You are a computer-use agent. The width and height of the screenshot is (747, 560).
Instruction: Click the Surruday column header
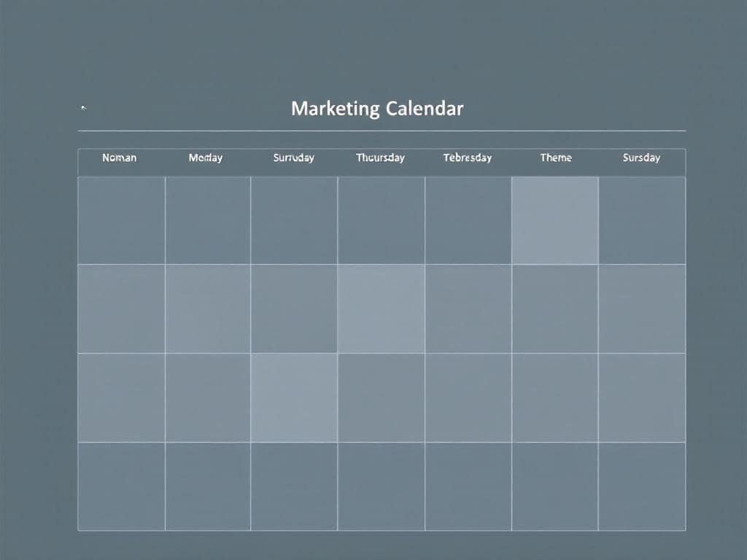(293, 157)
